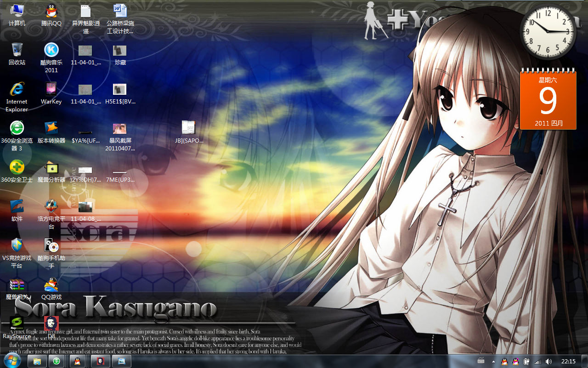Screen dimensions: 588x368
Task: Click the orange calendar gadget showing 9
Action: (548, 99)
